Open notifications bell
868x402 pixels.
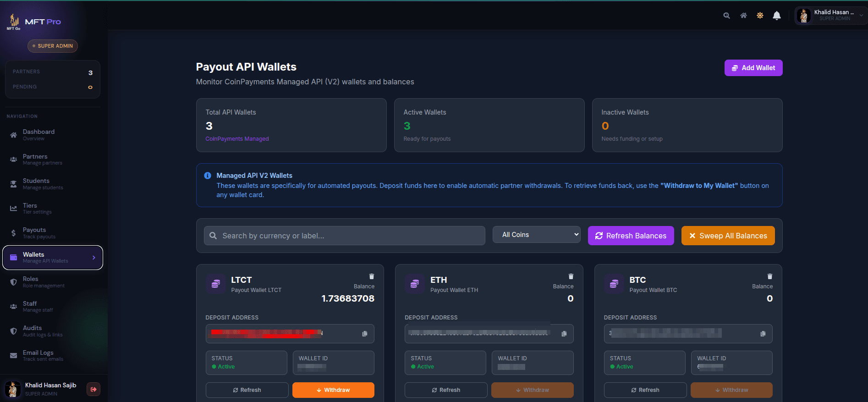point(777,16)
